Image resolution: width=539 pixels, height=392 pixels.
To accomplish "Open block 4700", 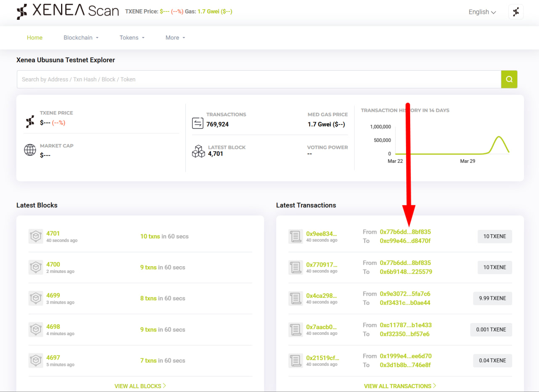I will [x=53, y=265].
